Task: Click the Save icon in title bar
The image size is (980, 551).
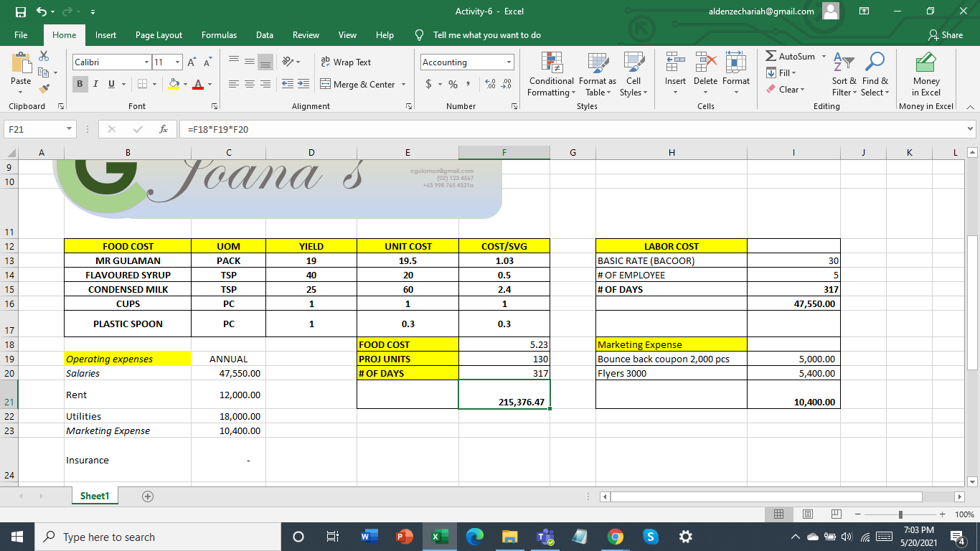Action: tap(21, 11)
